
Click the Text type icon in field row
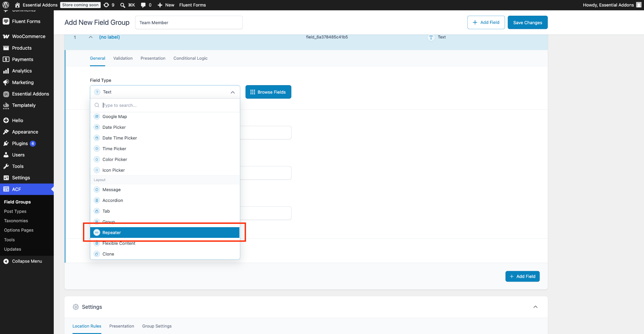(x=431, y=37)
